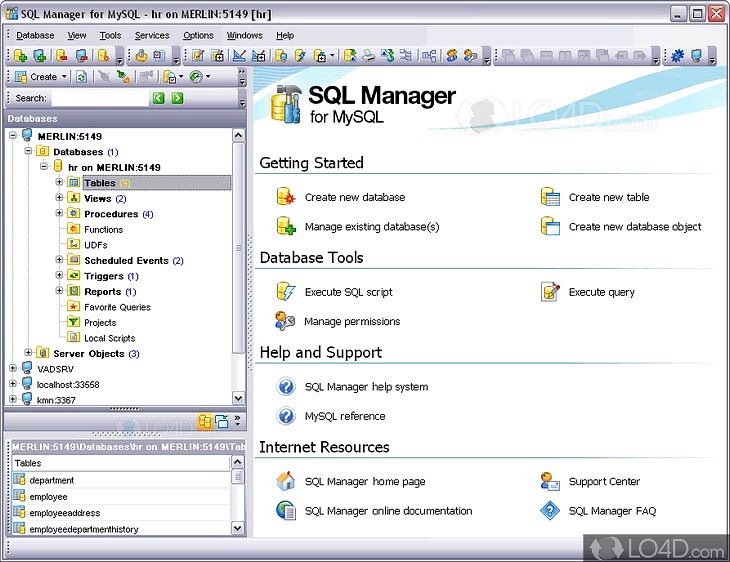Image resolution: width=730 pixels, height=562 pixels.
Task: Expand the Views tree node
Action: 60,198
